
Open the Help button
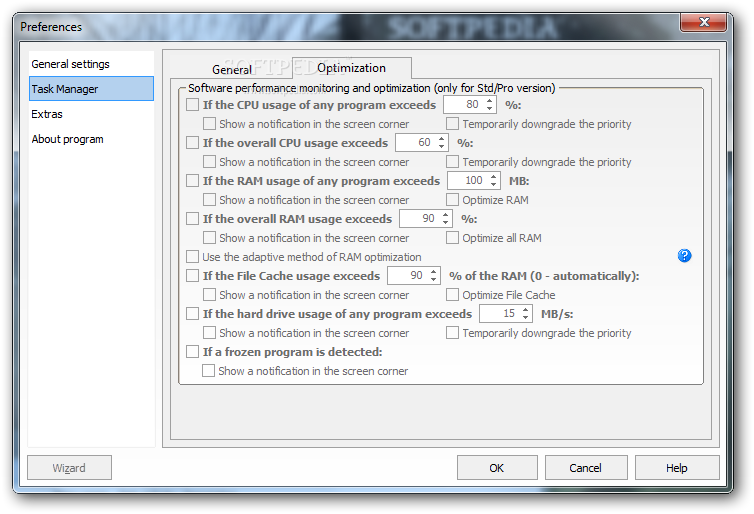tap(677, 468)
